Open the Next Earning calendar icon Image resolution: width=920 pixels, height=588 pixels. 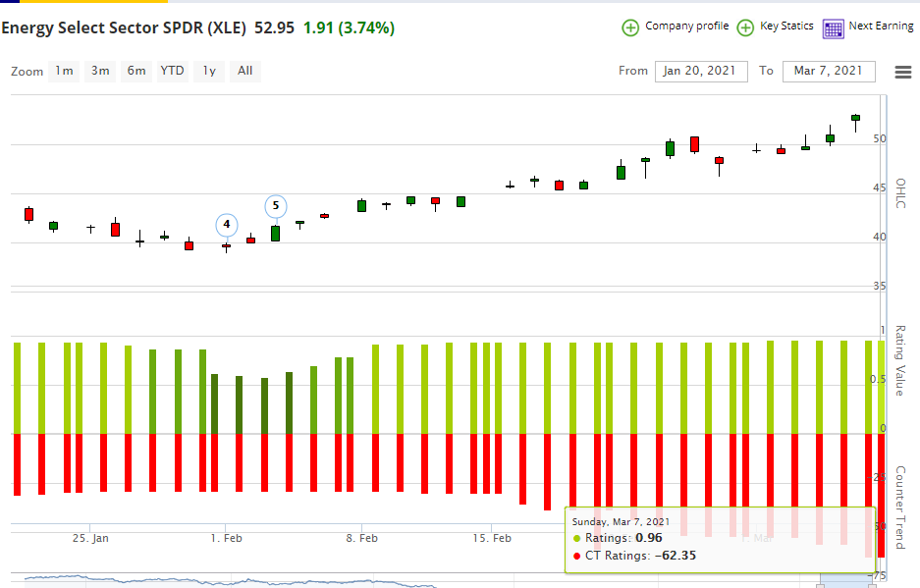[x=834, y=28]
